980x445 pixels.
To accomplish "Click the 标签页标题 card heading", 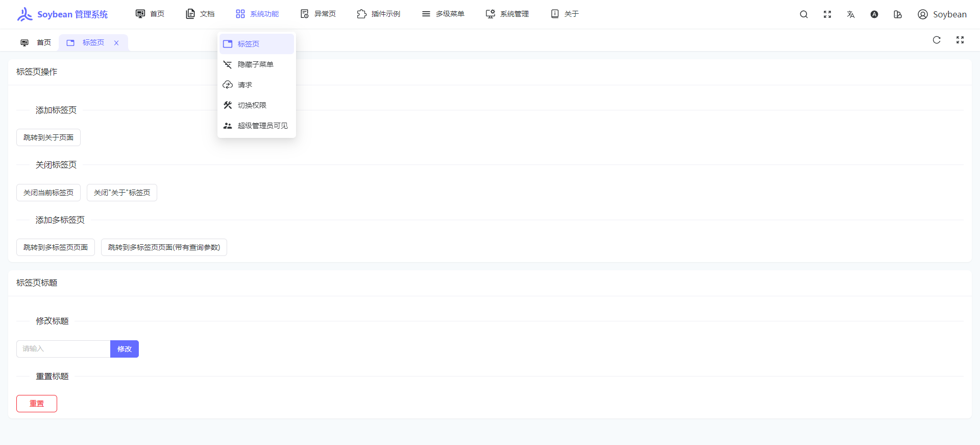I will (x=37, y=283).
